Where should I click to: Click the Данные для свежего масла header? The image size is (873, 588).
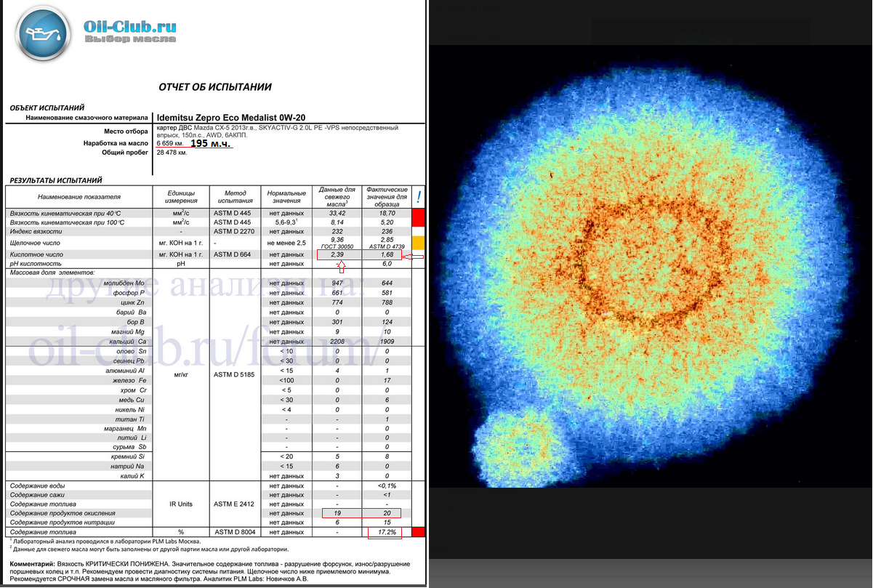pyautogui.click(x=336, y=197)
